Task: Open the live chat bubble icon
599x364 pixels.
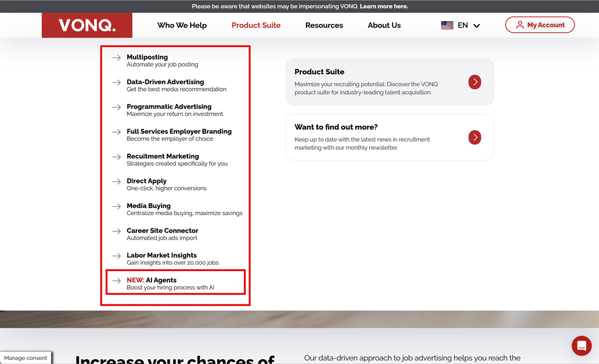Action: tap(581, 346)
